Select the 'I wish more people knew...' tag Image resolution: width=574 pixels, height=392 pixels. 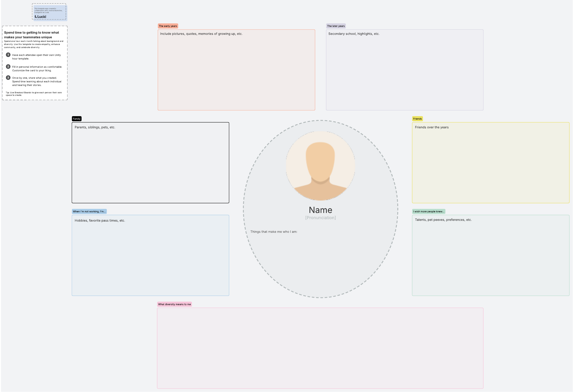click(428, 212)
